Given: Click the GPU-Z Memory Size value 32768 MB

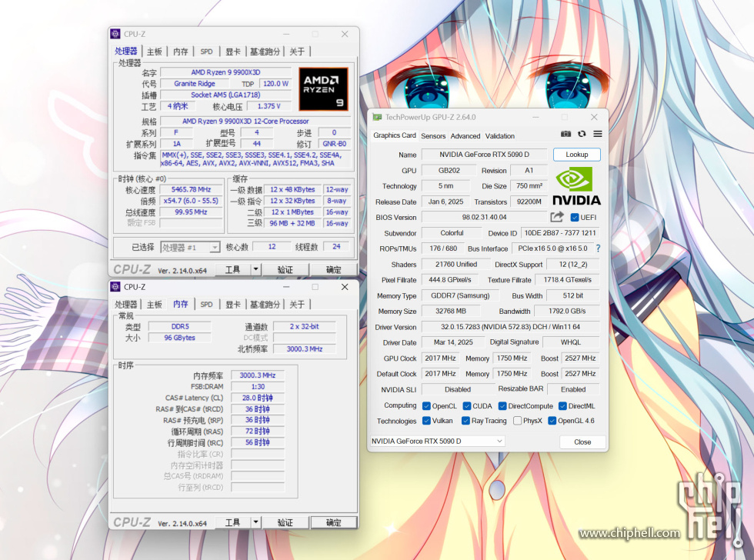Looking at the screenshot, I should click(451, 311).
